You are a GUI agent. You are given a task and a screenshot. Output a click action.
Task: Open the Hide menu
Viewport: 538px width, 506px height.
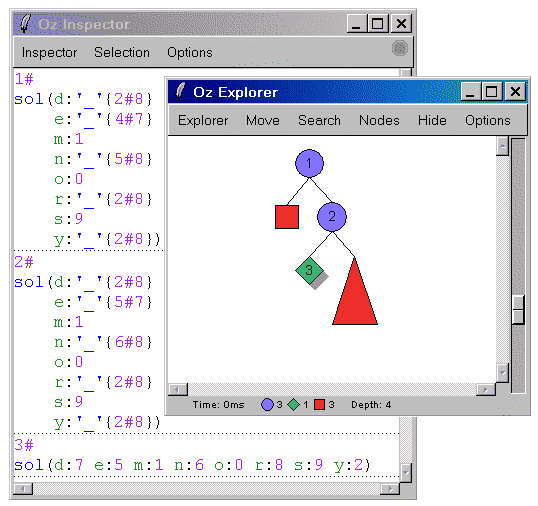pyautogui.click(x=432, y=120)
